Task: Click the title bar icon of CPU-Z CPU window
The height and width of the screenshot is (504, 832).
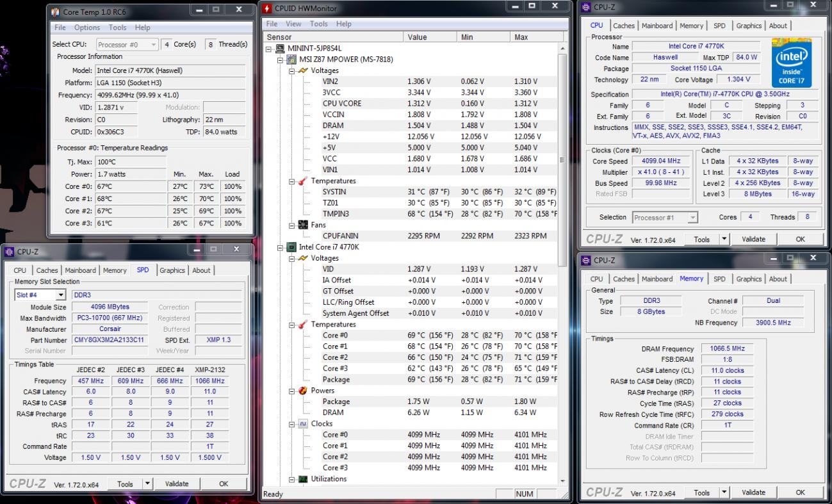Action: pos(586,7)
